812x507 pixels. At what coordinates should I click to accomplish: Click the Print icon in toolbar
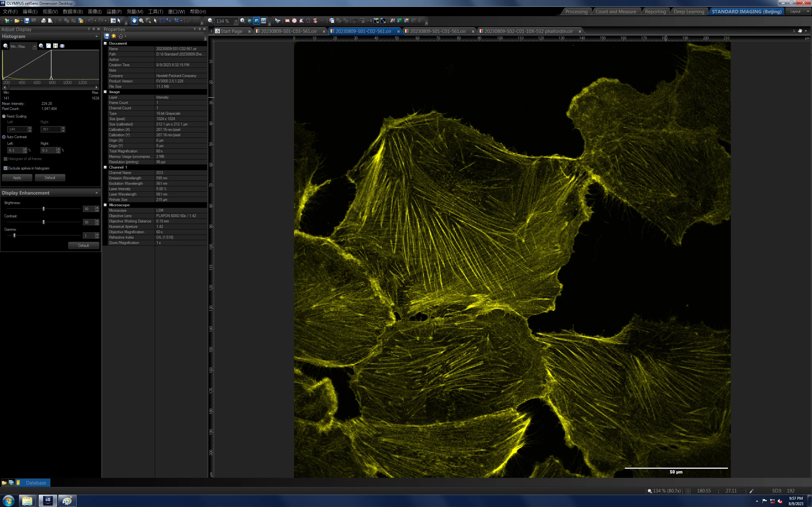click(x=43, y=21)
